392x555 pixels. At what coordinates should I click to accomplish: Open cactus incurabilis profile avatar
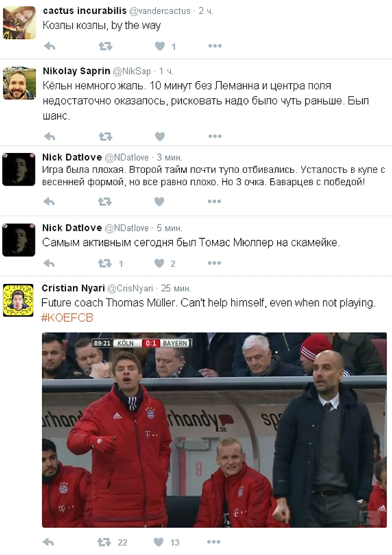click(x=19, y=23)
